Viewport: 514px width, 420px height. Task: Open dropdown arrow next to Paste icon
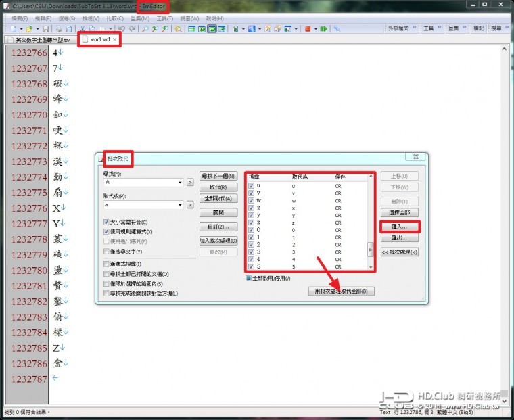click(x=110, y=29)
